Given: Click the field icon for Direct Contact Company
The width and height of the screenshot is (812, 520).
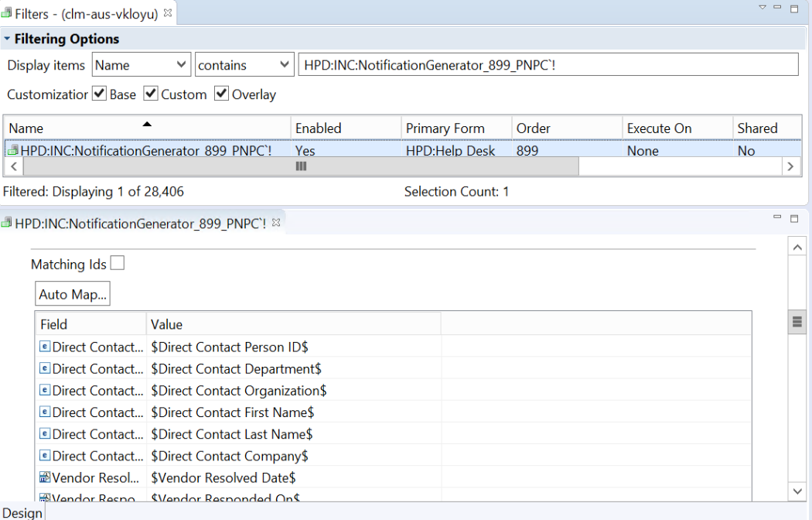Looking at the screenshot, I should [x=45, y=457].
